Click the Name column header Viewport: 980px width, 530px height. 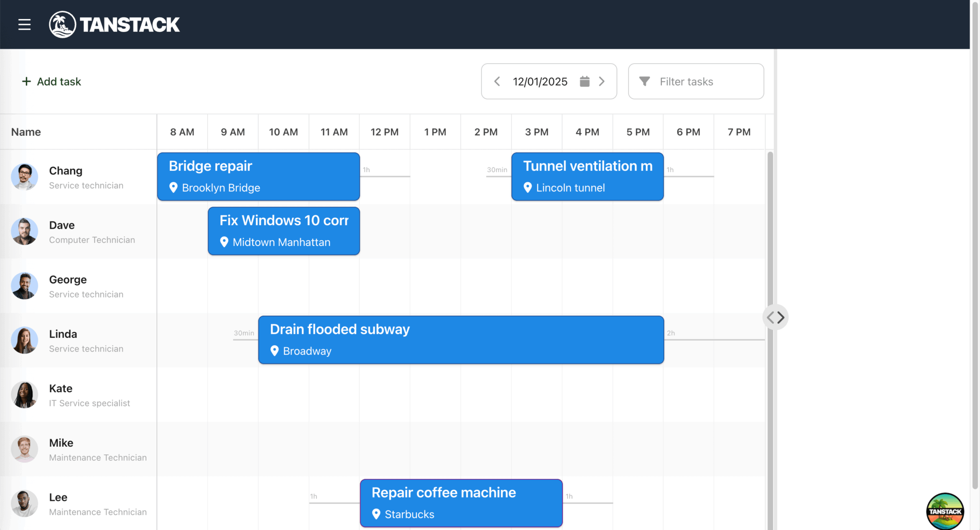tap(26, 132)
